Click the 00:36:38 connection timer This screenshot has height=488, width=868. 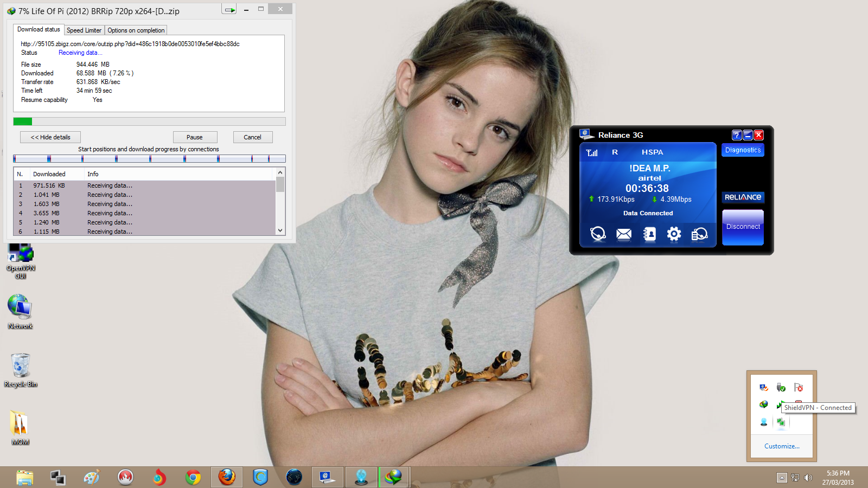pyautogui.click(x=647, y=188)
